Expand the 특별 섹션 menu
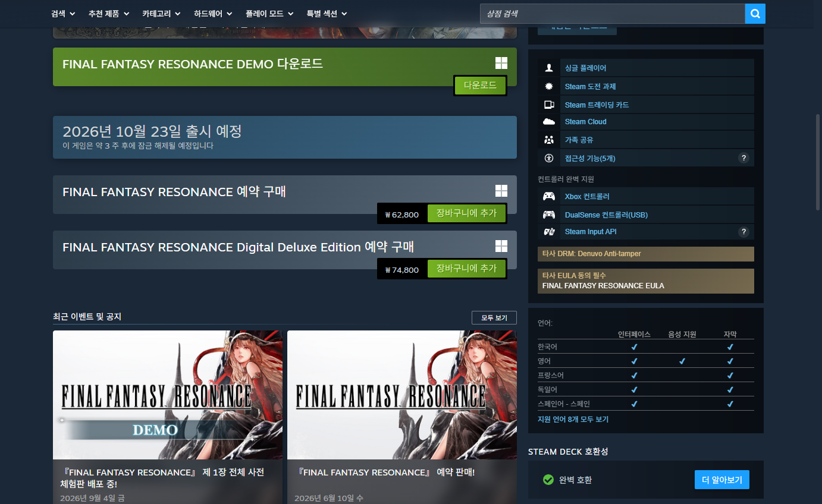This screenshot has width=822, height=504. pos(327,14)
